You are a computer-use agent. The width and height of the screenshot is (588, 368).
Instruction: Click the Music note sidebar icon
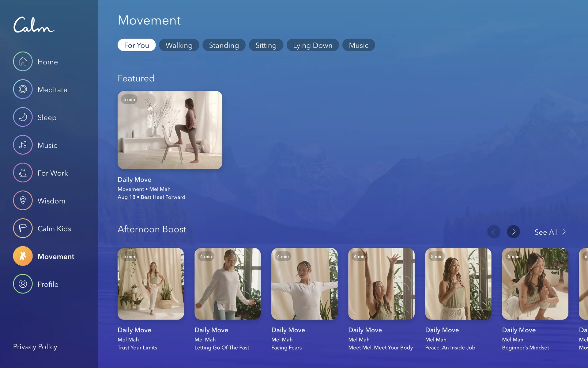click(23, 145)
